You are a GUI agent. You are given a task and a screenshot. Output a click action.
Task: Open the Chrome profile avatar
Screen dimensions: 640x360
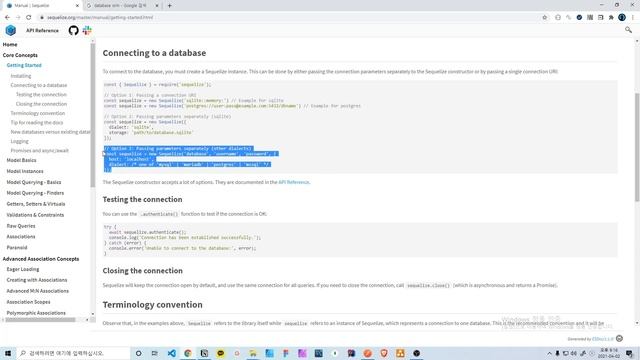coord(622,18)
